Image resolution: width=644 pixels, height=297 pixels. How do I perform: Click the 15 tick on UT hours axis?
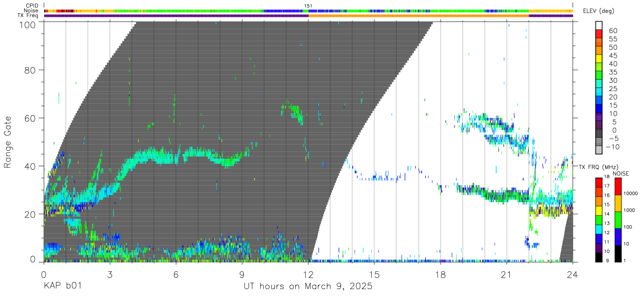[374, 274]
